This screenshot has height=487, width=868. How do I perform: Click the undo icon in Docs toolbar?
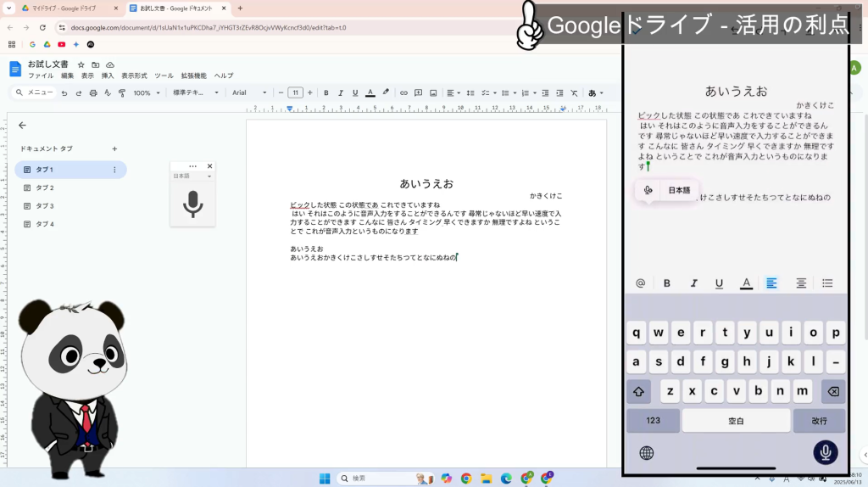point(64,93)
